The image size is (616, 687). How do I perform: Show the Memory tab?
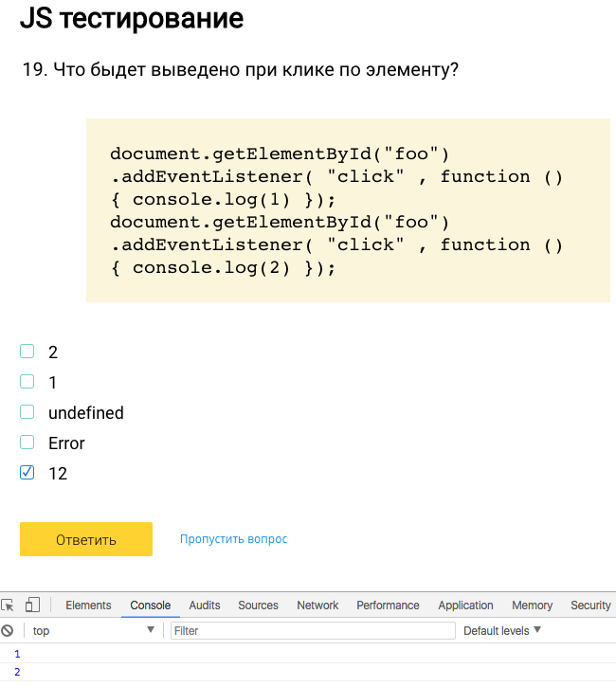(x=532, y=606)
